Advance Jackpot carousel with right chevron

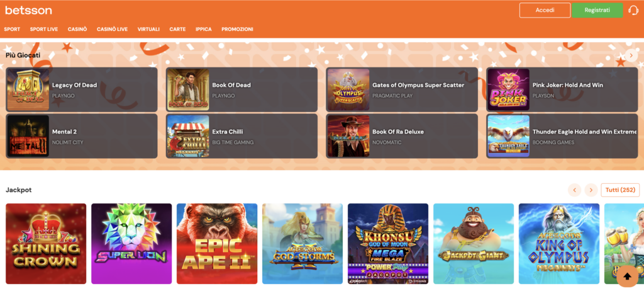(x=591, y=190)
